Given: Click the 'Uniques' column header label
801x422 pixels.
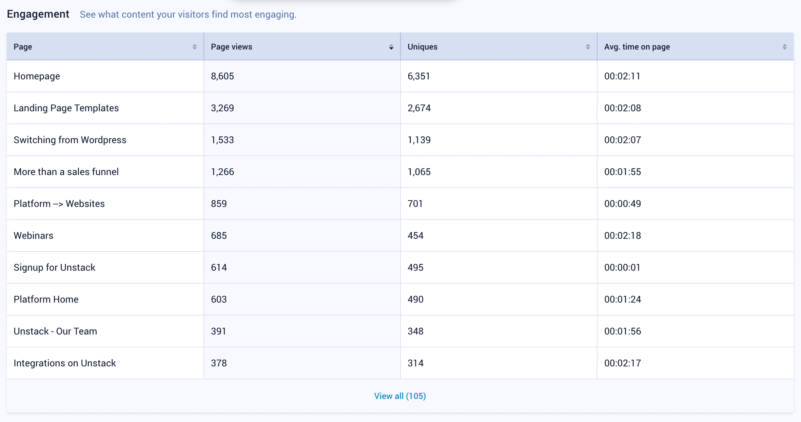Looking at the screenshot, I should [x=422, y=47].
